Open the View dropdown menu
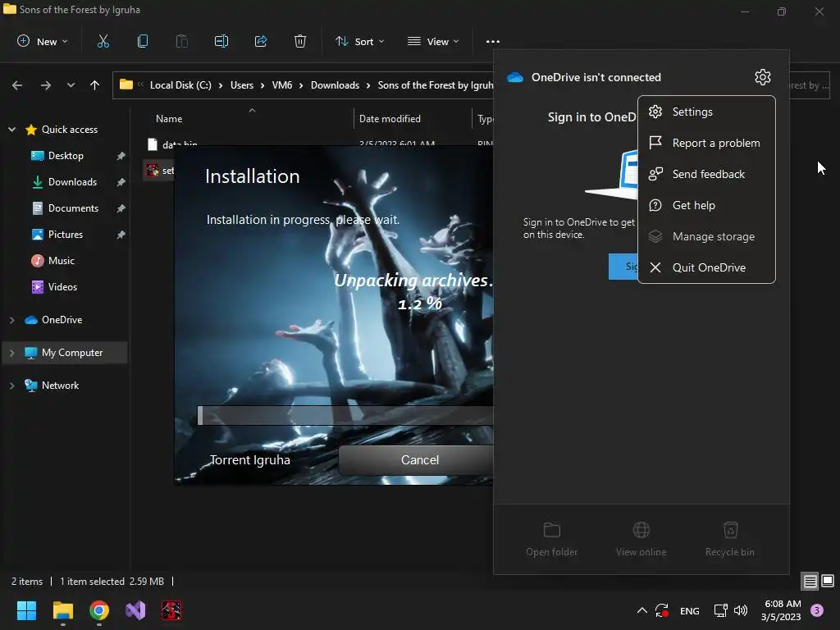 pyautogui.click(x=433, y=41)
